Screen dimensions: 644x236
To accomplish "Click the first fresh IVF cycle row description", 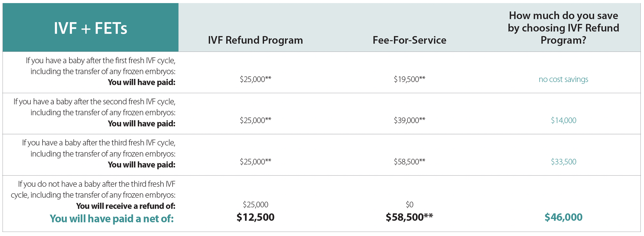I will (x=100, y=71).
